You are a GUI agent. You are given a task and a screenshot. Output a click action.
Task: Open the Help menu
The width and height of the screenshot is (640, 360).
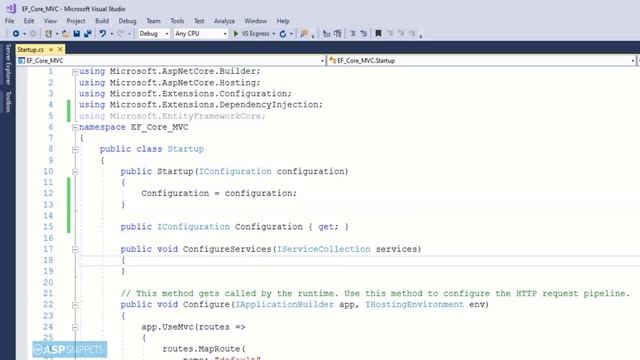tap(283, 21)
